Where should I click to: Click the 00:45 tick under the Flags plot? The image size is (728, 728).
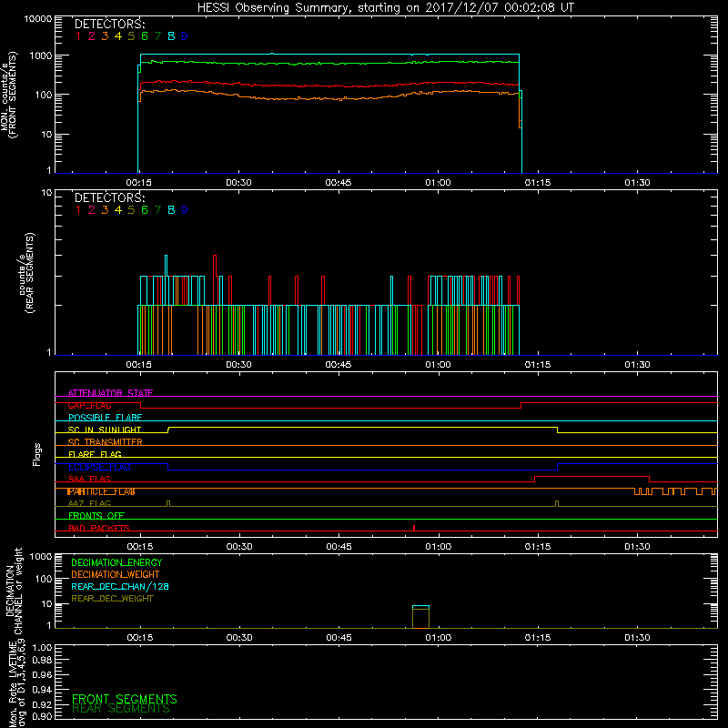[x=339, y=547]
